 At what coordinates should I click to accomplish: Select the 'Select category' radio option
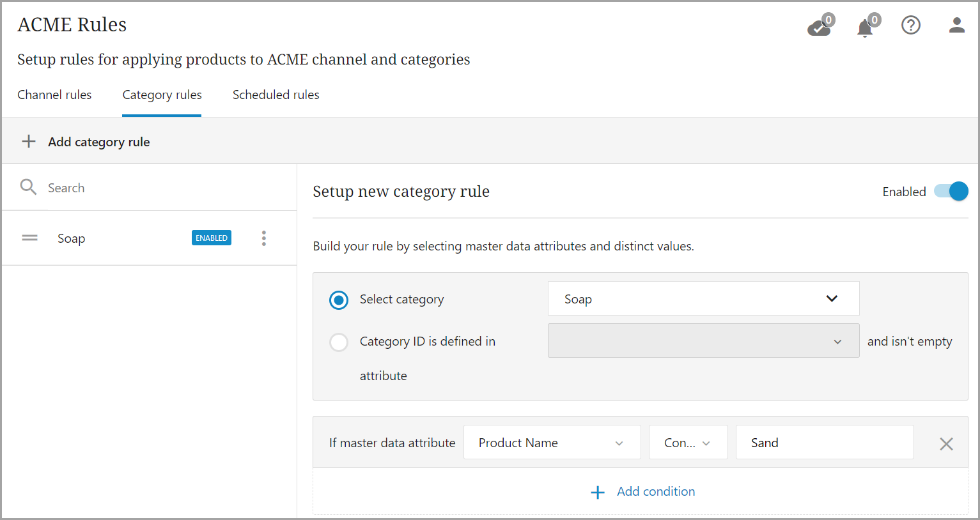pos(339,300)
